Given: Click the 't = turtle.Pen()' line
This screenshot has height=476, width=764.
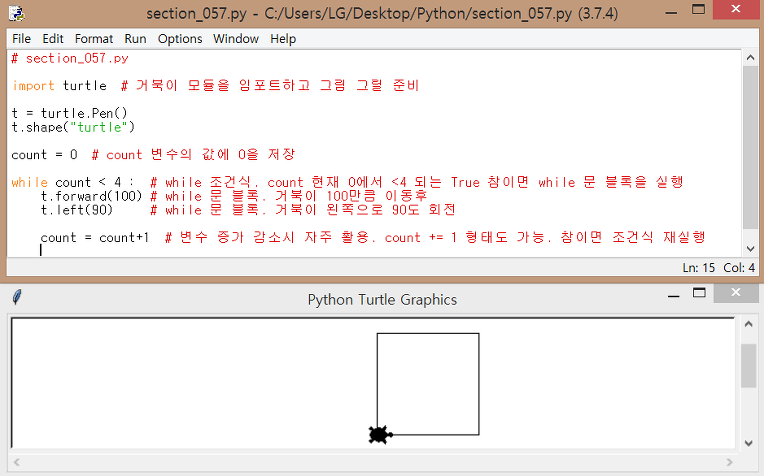Looking at the screenshot, I should [70, 113].
